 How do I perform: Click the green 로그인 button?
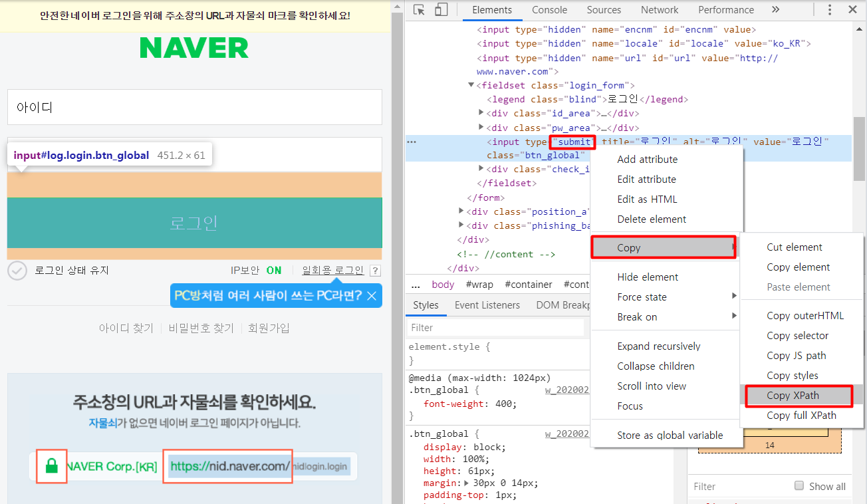tap(194, 223)
